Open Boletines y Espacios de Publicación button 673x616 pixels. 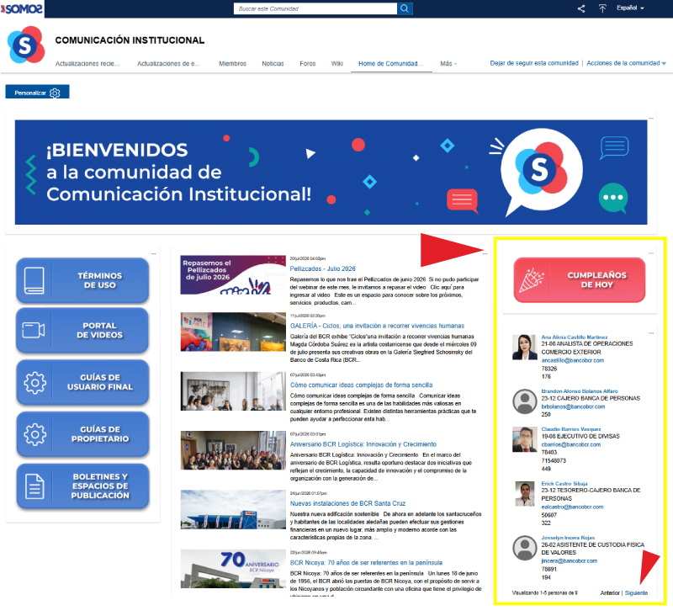pyautogui.click(x=82, y=486)
